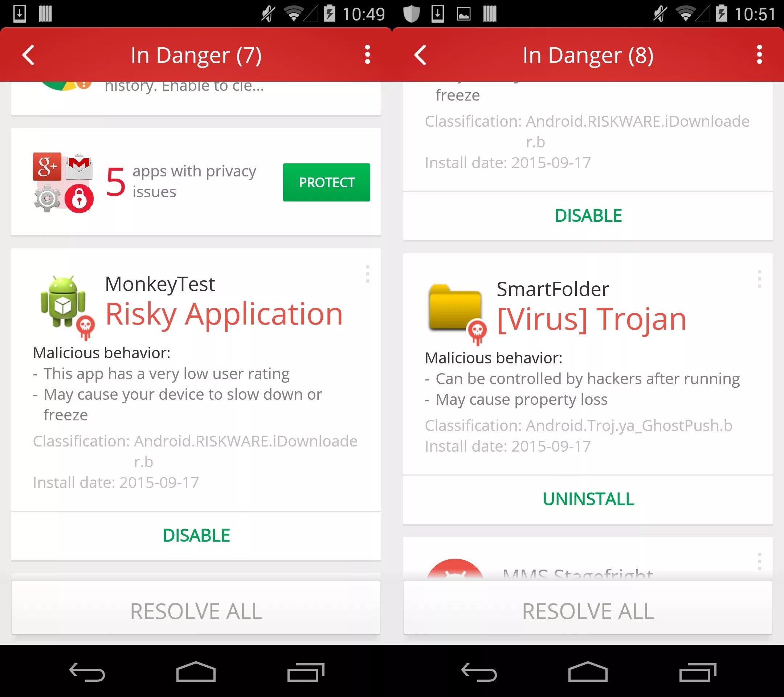
Task: Click DISABLE for riskware app on right screen
Action: (588, 215)
